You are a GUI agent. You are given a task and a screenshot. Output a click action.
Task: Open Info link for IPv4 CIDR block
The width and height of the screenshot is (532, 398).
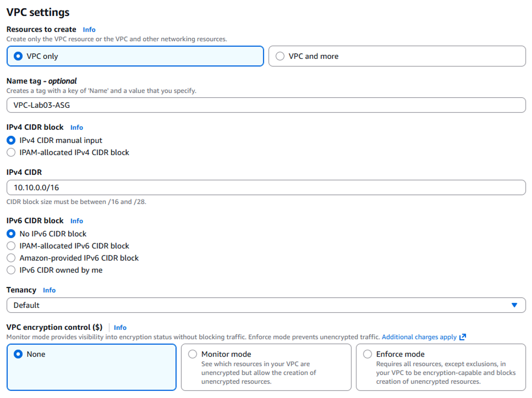77,127
